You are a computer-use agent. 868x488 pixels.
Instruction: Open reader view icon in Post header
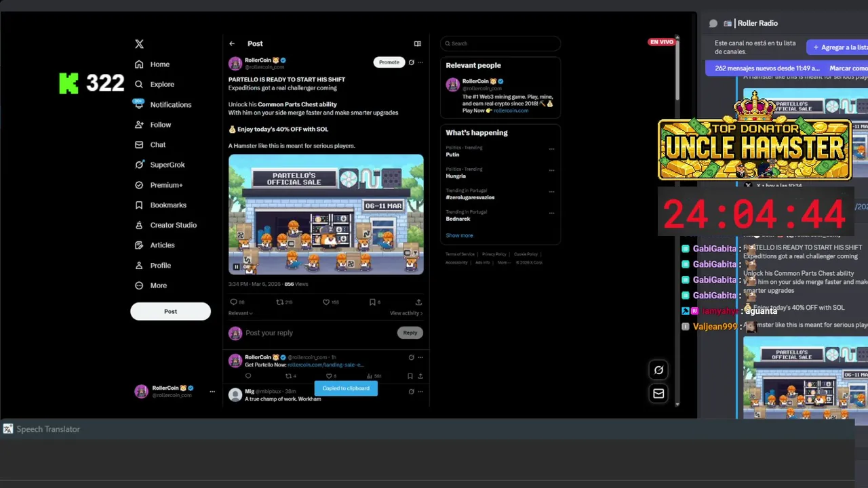pyautogui.click(x=418, y=43)
